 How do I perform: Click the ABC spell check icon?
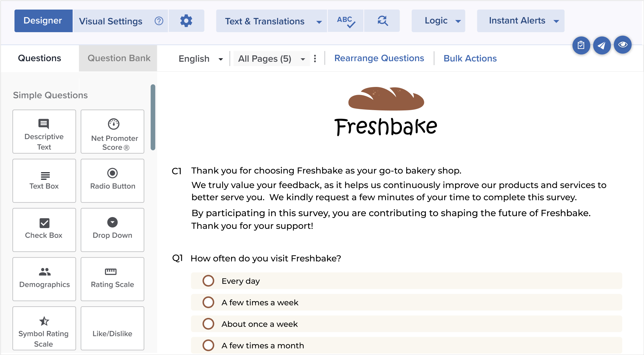(346, 21)
